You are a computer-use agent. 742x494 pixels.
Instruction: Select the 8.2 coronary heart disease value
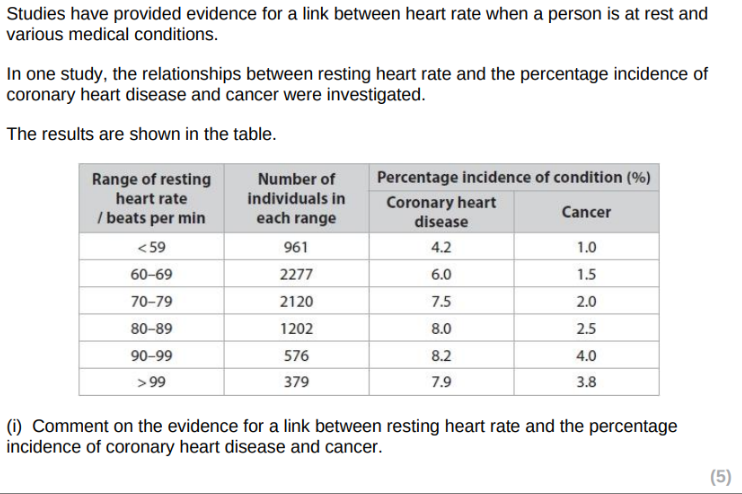(441, 355)
